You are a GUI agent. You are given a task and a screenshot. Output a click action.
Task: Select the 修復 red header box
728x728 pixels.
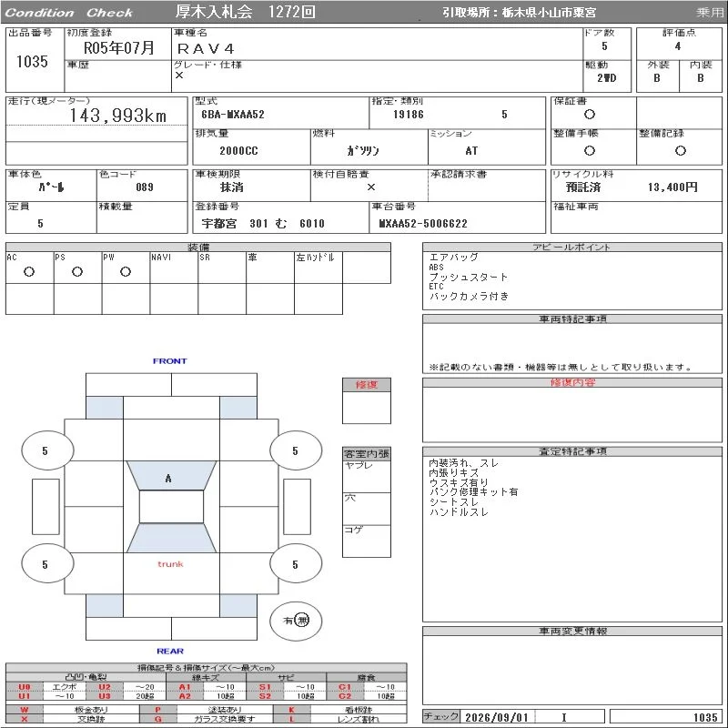click(367, 385)
